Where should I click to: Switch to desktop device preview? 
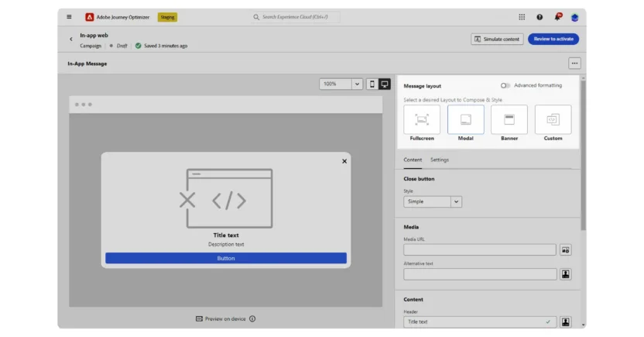coord(385,84)
